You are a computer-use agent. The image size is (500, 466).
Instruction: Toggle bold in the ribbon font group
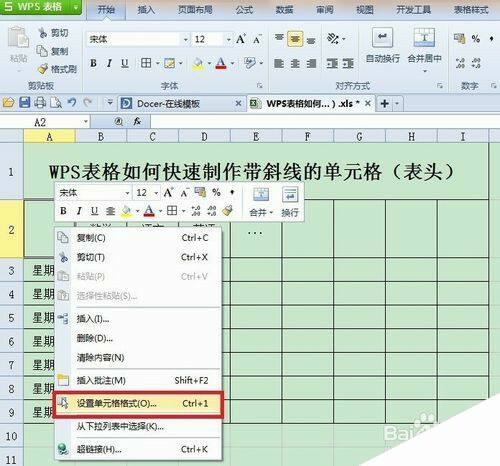94,63
